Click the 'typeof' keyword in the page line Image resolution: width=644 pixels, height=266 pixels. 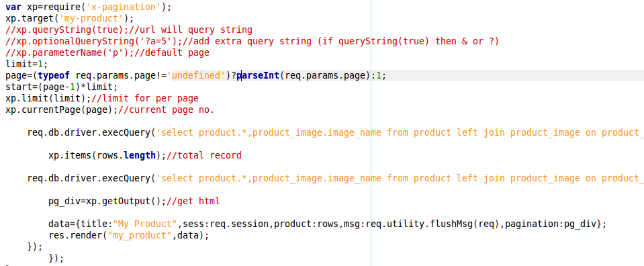(x=54, y=76)
